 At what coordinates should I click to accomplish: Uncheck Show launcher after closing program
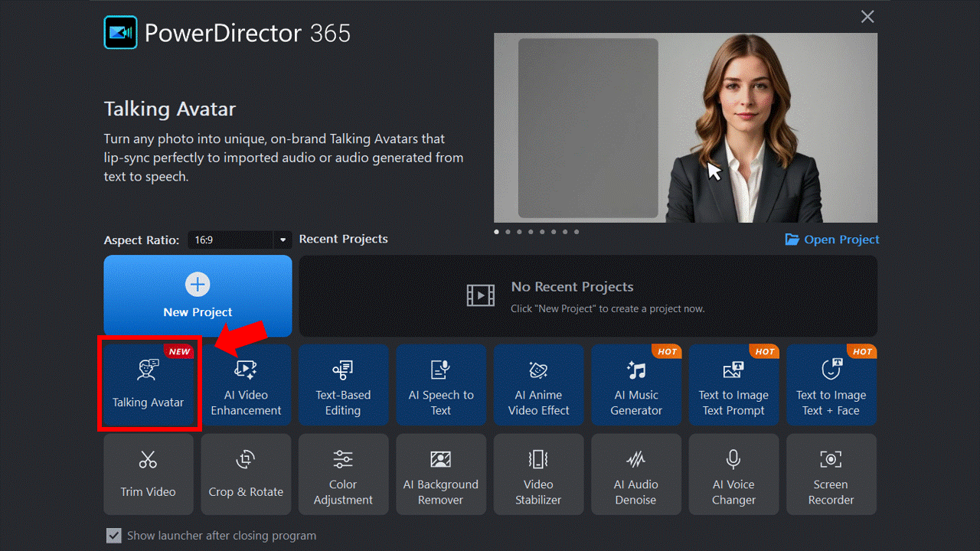[x=114, y=536]
